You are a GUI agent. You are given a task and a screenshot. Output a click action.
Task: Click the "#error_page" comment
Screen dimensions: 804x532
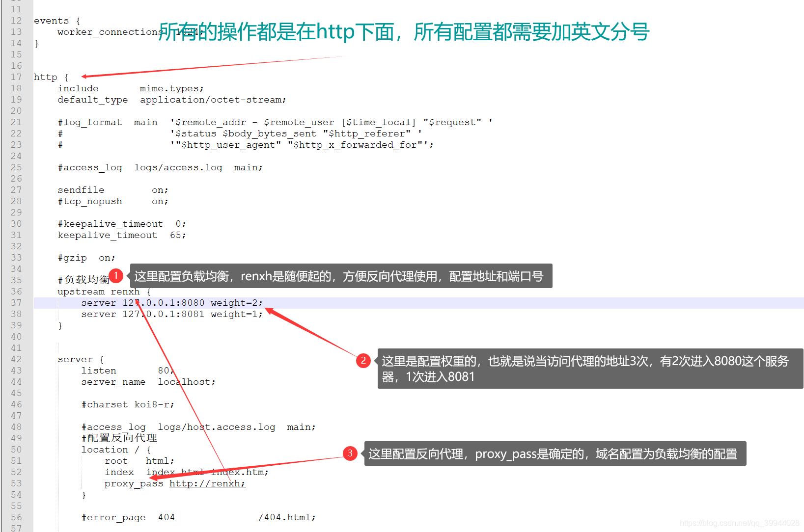113,517
